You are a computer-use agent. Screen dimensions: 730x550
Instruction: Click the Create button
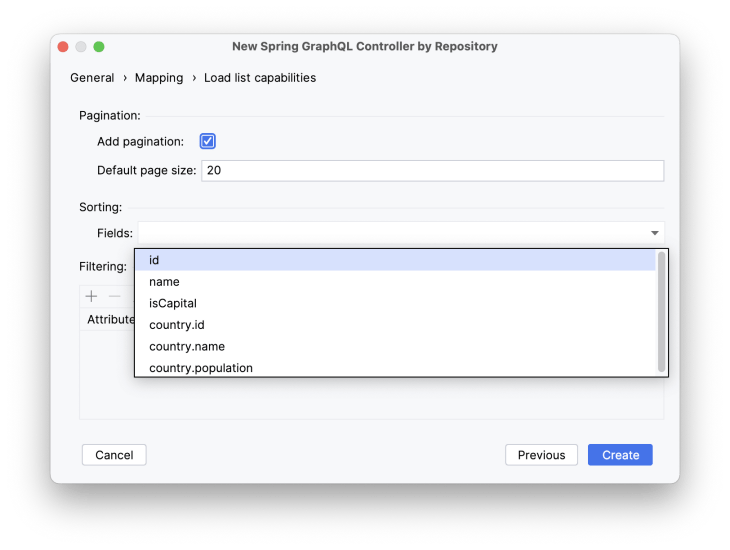[x=620, y=455]
